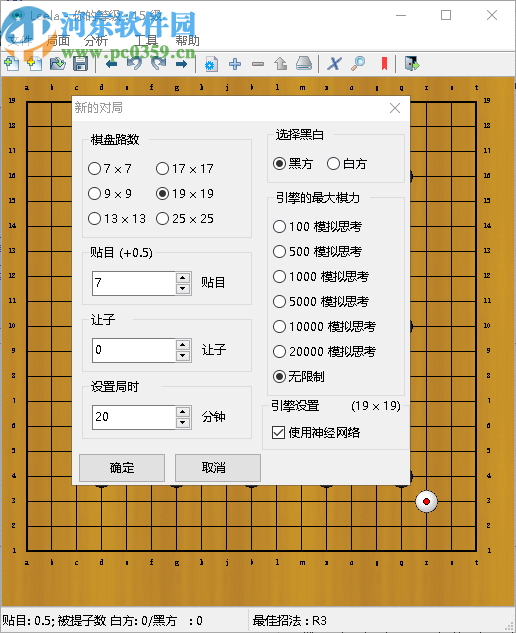
Task: Click the gray up-arrow toolbar icon
Action: coord(281,64)
